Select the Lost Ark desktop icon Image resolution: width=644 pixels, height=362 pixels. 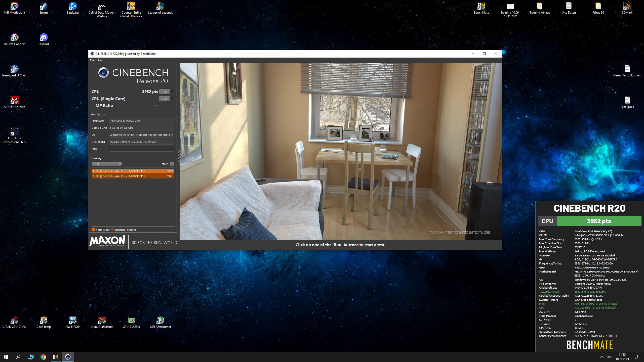(x=14, y=136)
